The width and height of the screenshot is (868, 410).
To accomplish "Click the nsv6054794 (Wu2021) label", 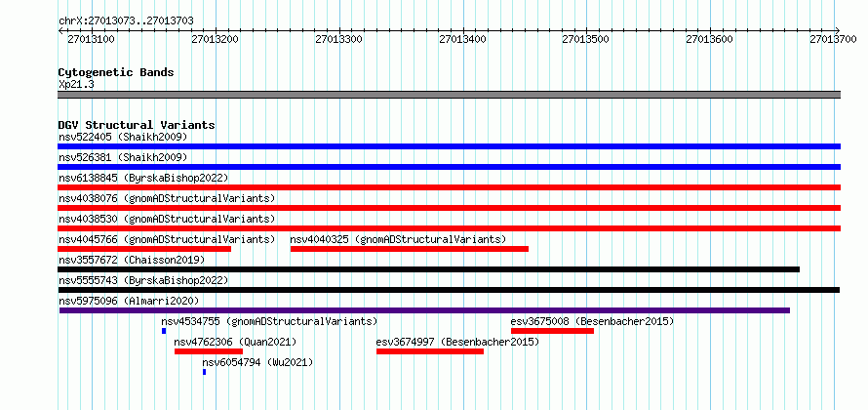I will pos(257,362).
